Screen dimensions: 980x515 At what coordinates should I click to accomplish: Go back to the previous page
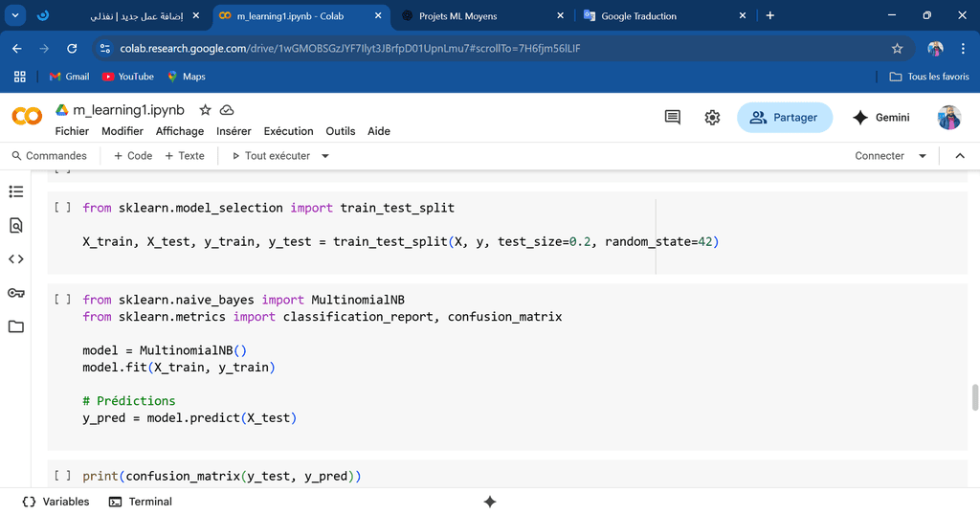point(17,49)
